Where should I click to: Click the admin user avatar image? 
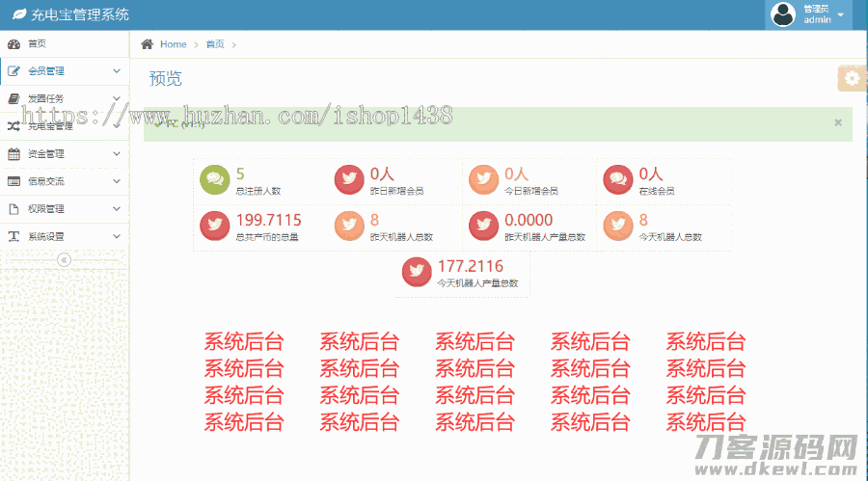pyautogui.click(x=783, y=14)
